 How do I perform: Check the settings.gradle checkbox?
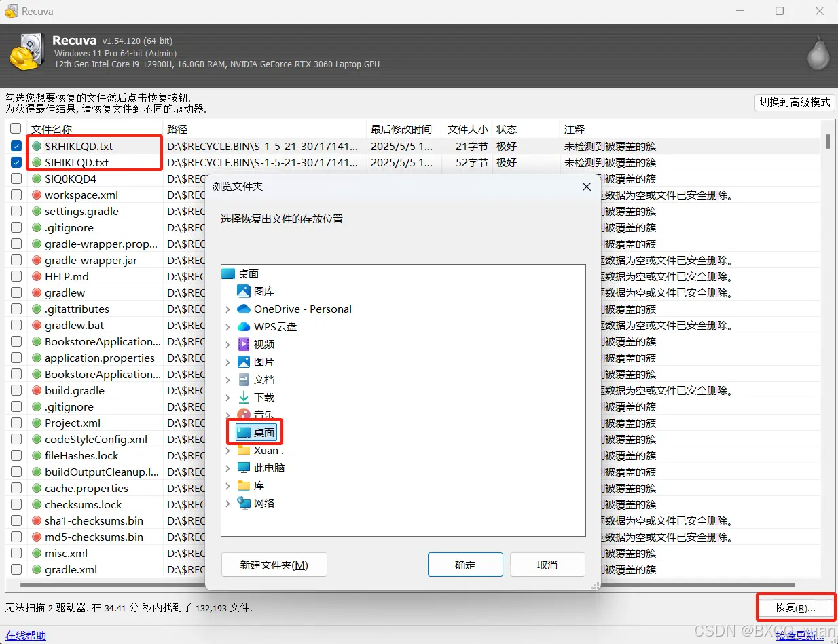point(16,212)
